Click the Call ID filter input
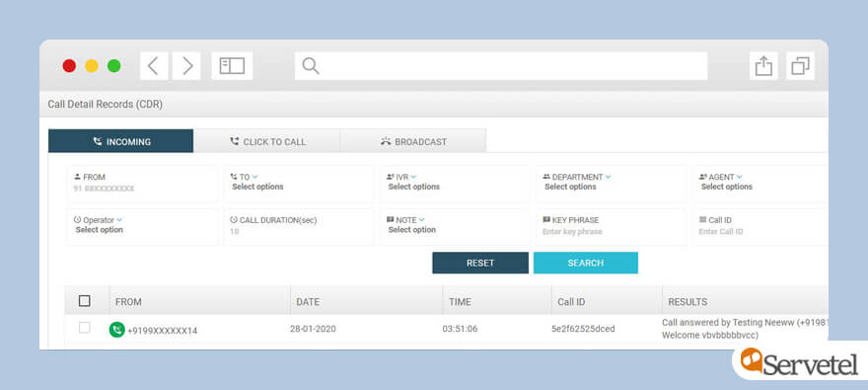The height and width of the screenshot is (390, 868). [760, 226]
